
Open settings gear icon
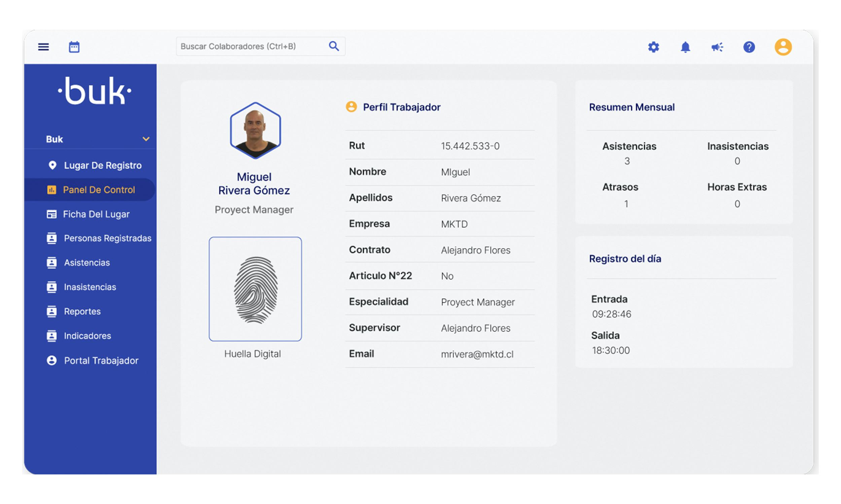tap(653, 47)
